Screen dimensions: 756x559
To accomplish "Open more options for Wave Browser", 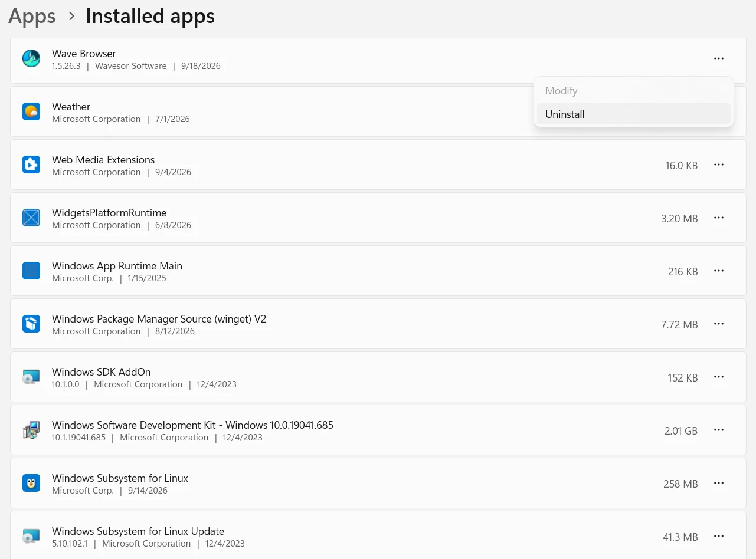I will [718, 58].
